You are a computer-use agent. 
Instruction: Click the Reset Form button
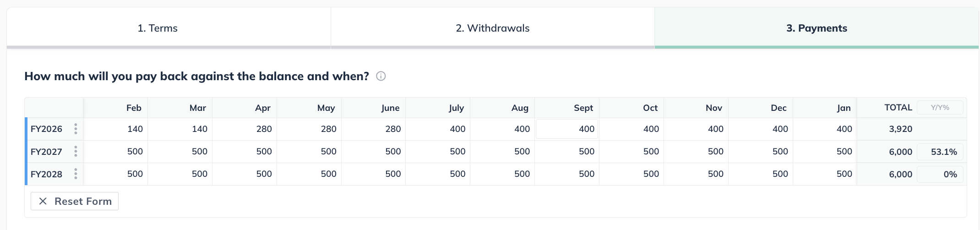coord(75,201)
